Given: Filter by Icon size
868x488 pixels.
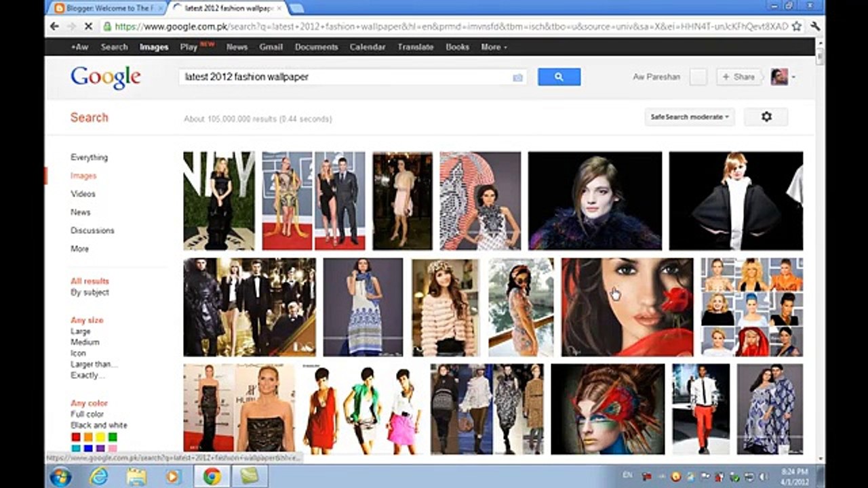Looking at the screenshot, I should (78, 353).
